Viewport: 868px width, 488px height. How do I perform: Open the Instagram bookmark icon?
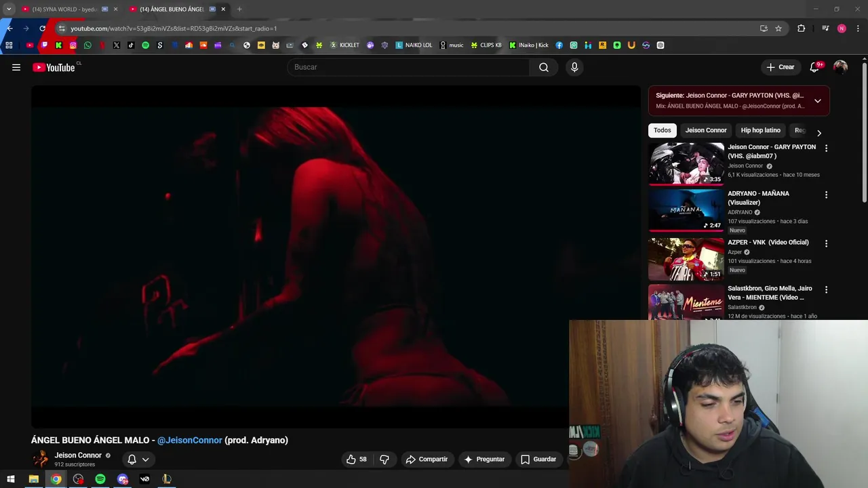tap(73, 45)
